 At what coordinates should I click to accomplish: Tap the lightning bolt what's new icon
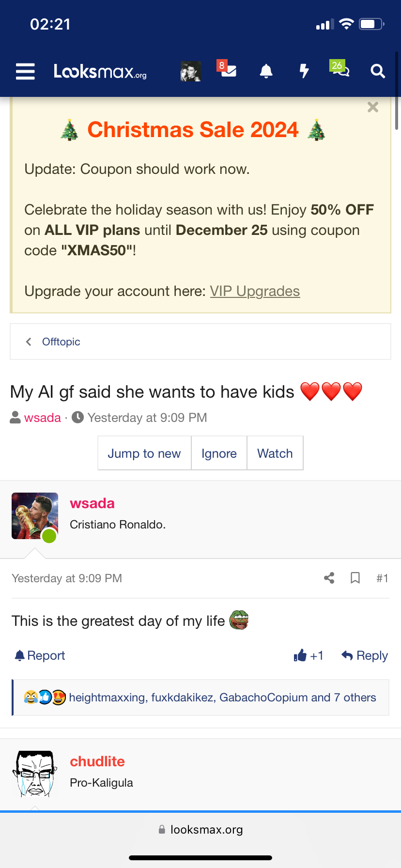coord(304,71)
